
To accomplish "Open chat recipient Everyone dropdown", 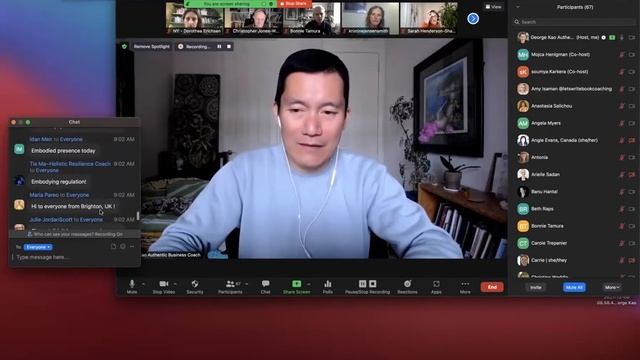I will (38, 247).
